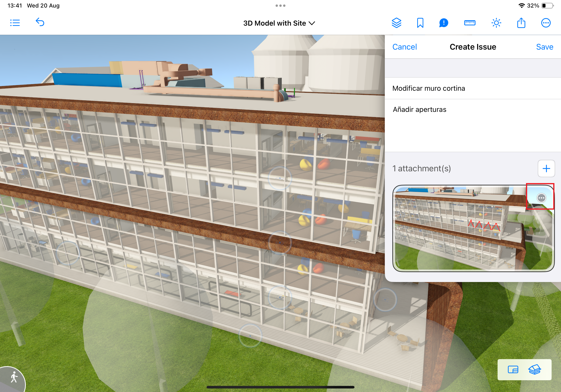Toggle the 3D stacked model icon
Viewport: 561px width, 392px height.
(535, 369)
